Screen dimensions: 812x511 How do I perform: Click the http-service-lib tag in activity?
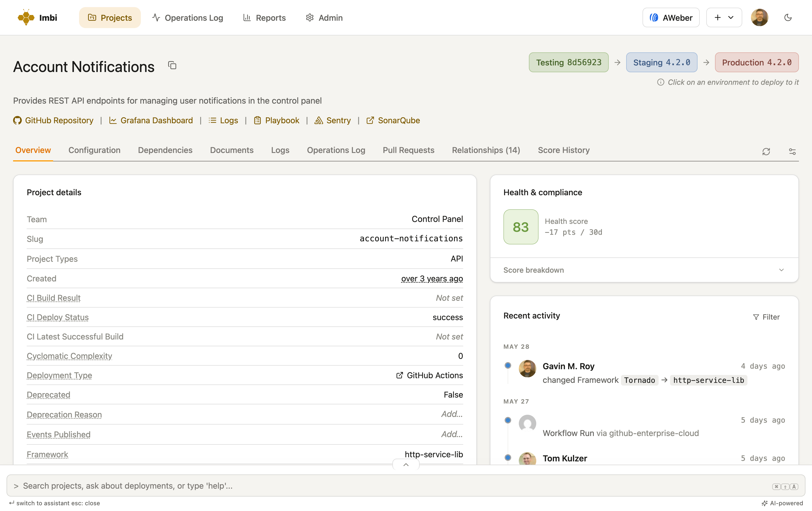click(708, 380)
